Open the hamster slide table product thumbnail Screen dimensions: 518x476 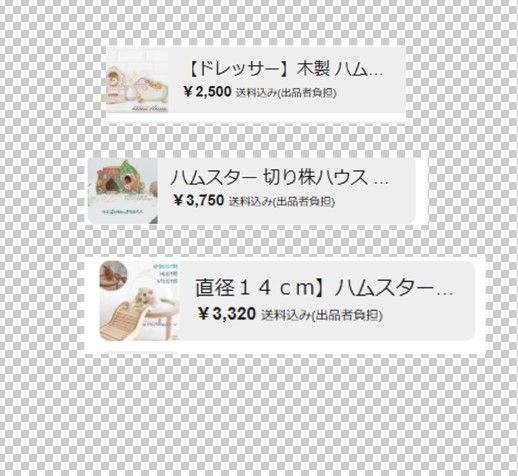click(x=140, y=301)
